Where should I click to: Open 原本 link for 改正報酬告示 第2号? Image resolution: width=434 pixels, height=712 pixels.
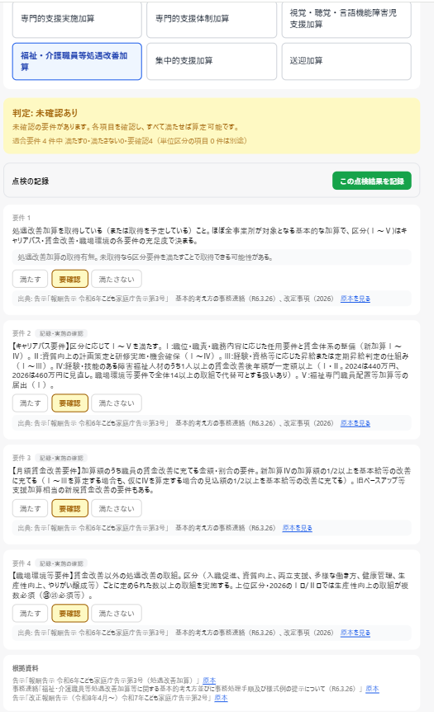click(x=221, y=697)
